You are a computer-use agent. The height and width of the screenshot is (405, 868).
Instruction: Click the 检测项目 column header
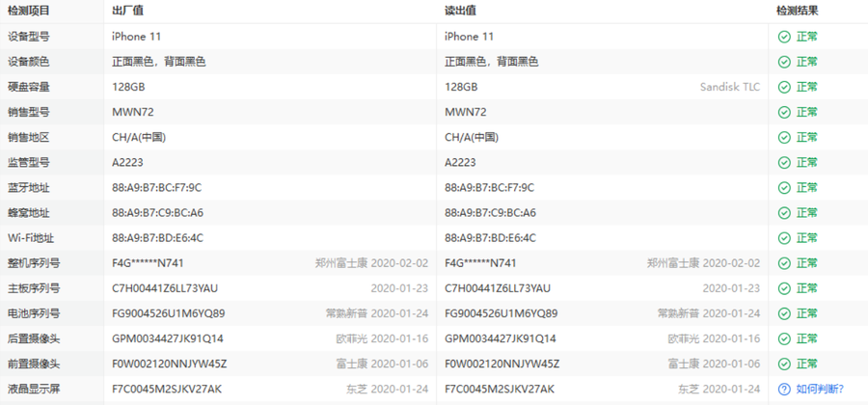click(x=28, y=11)
